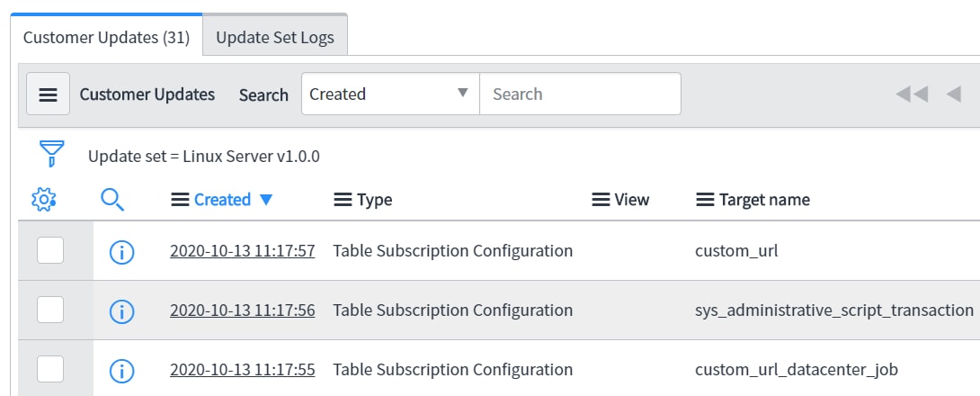
Task: Click the sys_administrative_script_transaction target name cell
Action: tap(834, 310)
